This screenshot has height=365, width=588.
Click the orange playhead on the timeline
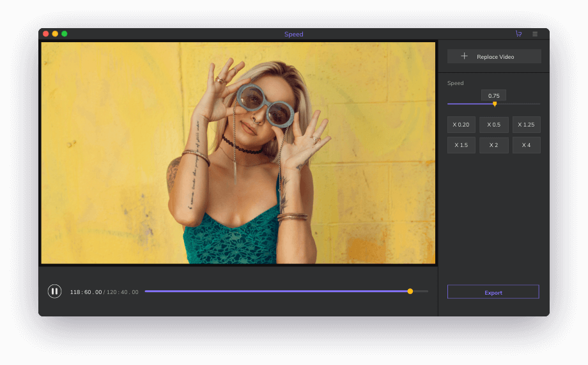coord(410,291)
